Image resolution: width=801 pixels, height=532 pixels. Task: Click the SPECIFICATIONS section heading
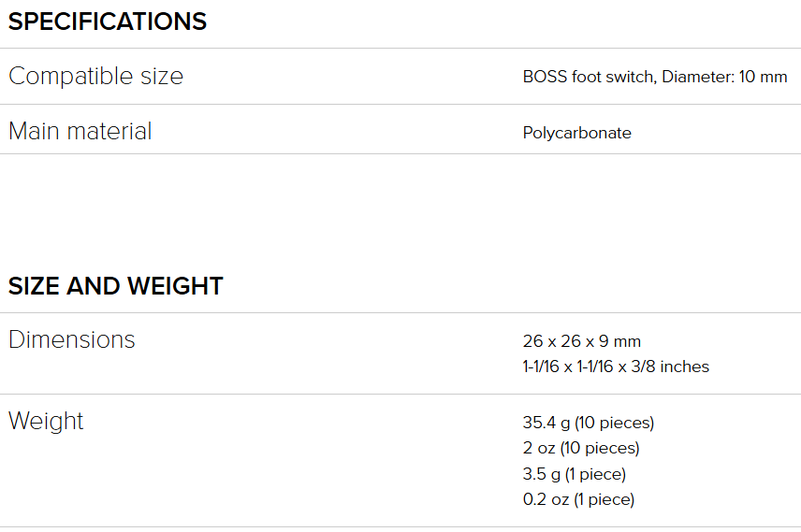coord(108,22)
